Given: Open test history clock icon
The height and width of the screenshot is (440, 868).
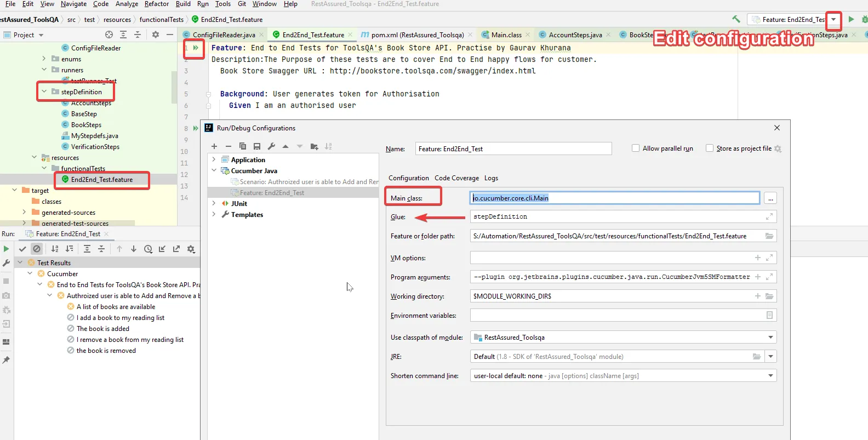Looking at the screenshot, I should pyautogui.click(x=148, y=249).
